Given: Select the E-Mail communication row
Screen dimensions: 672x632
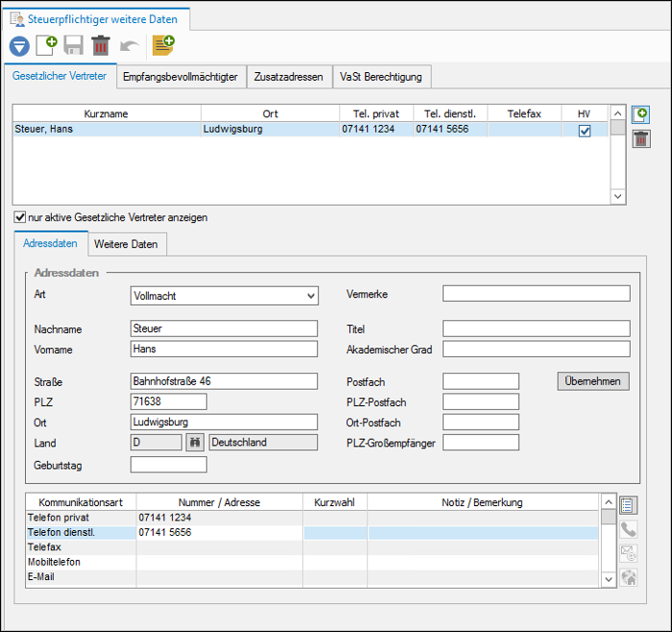Looking at the screenshot, I should [312, 577].
